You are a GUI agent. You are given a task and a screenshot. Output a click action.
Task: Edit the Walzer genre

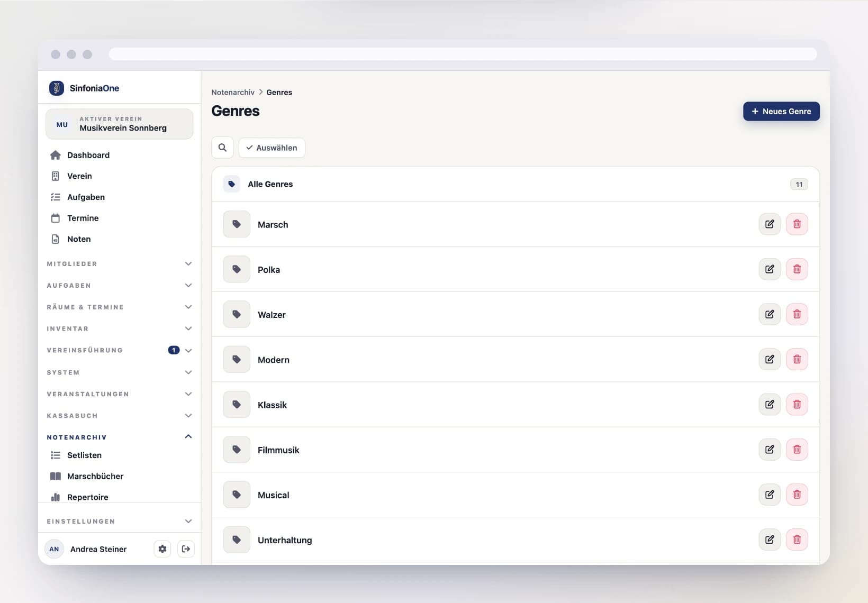click(x=770, y=314)
